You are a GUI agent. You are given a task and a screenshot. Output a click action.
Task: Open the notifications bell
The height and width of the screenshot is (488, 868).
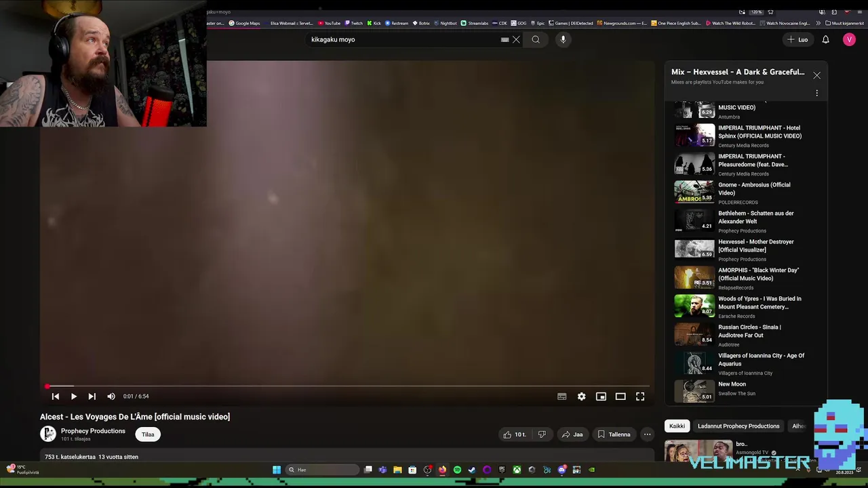(826, 39)
